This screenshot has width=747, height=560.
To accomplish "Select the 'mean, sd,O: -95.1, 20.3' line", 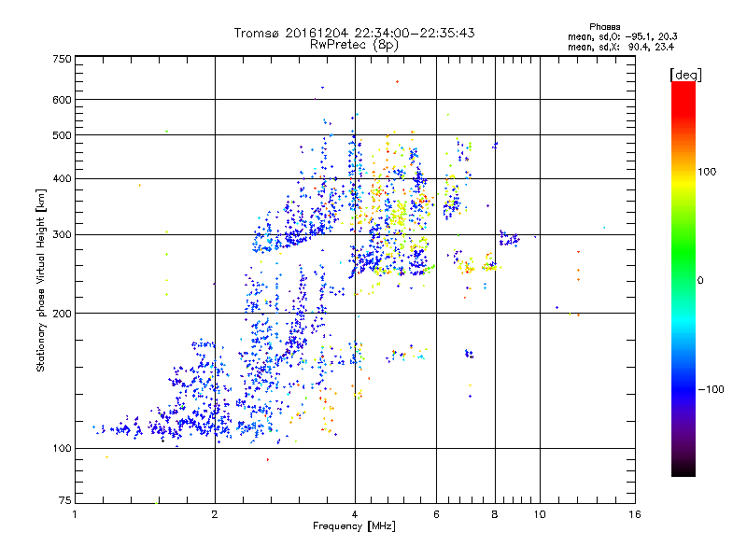I will [x=622, y=36].
